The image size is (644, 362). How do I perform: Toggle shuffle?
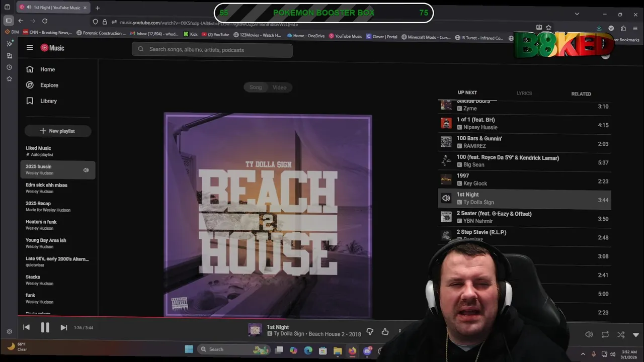tap(621, 334)
